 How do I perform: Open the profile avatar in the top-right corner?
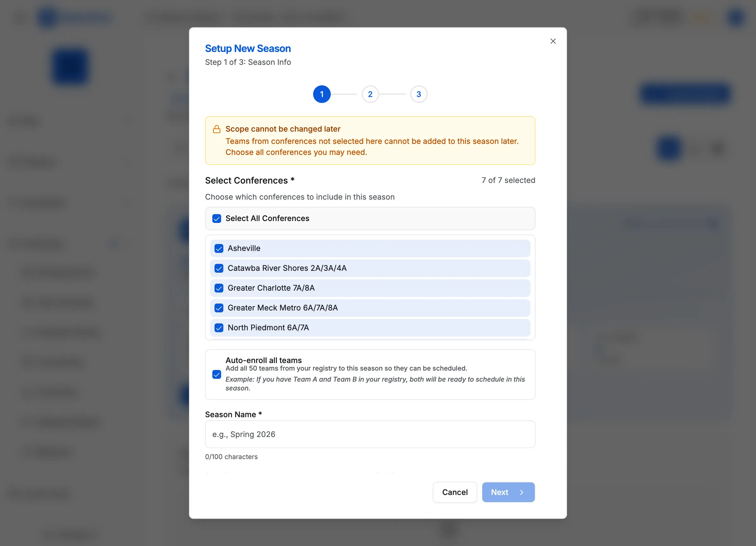pyautogui.click(x=736, y=18)
